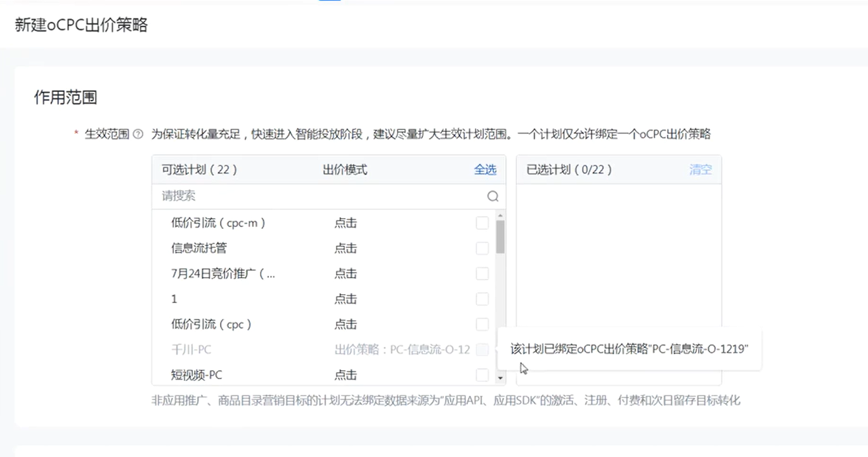
Task: Click the tooltip 该计划已绑定oCPC出价策略 message
Action: click(x=630, y=349)
